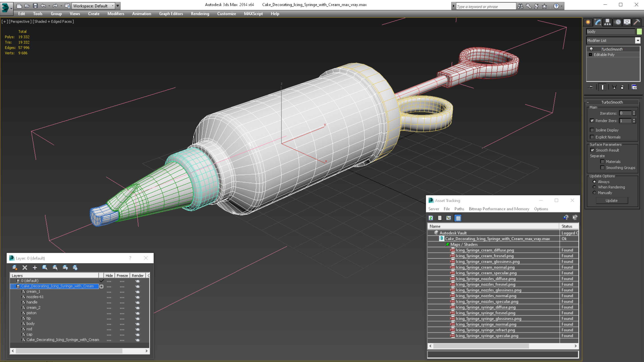Viewport: 644px width, 362px height.
Task: Click Delete layer X icon in Layer dialog
Action: 25,267
